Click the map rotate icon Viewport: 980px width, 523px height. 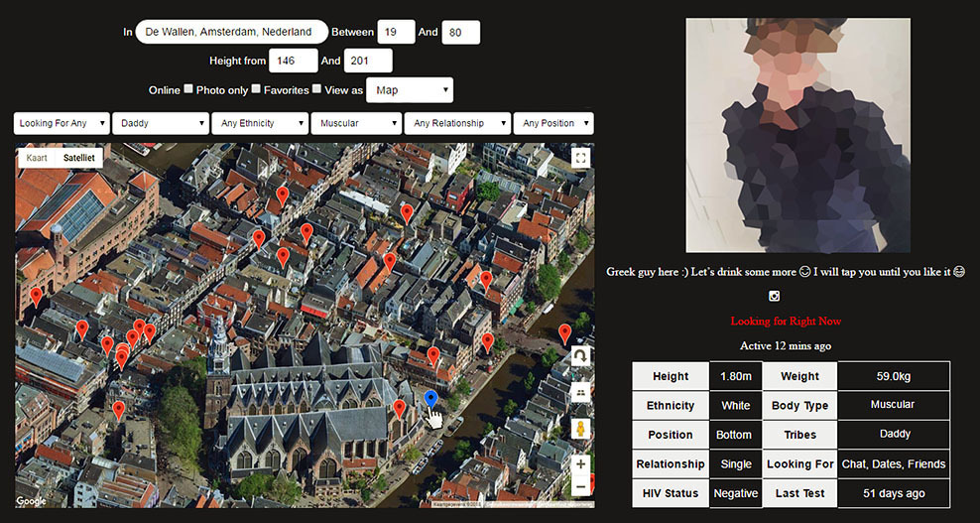coord(580,355)
